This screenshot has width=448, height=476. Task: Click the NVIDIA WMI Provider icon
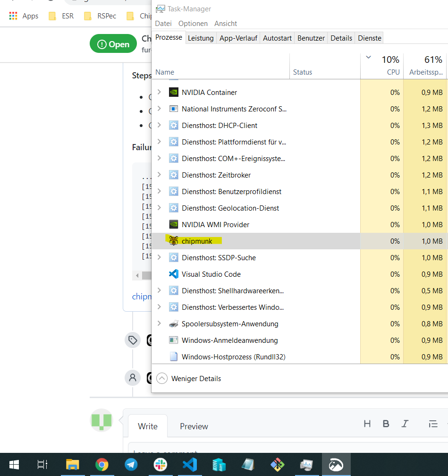tap(173, 224)
